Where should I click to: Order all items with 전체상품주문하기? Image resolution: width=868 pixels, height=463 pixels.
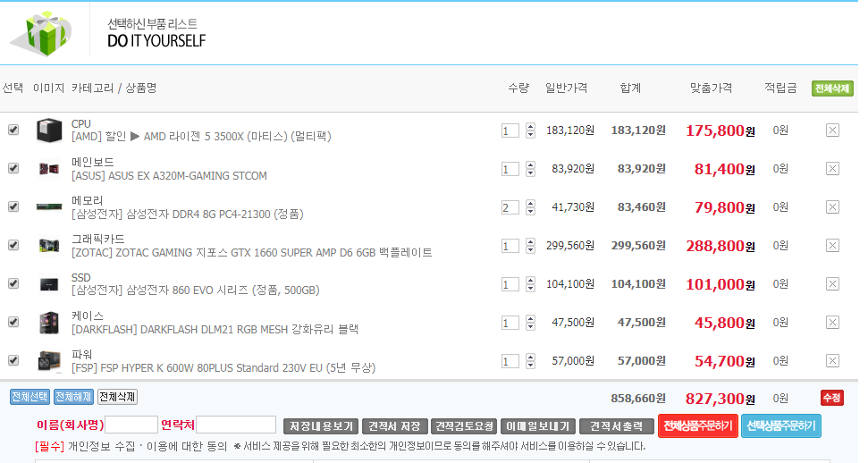pos(697,425)
